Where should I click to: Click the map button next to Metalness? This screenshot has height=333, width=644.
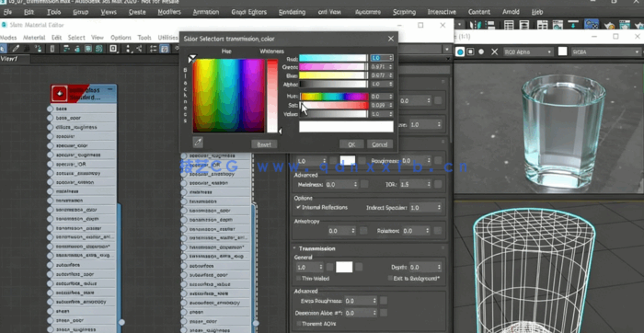[x=364, y=184]
